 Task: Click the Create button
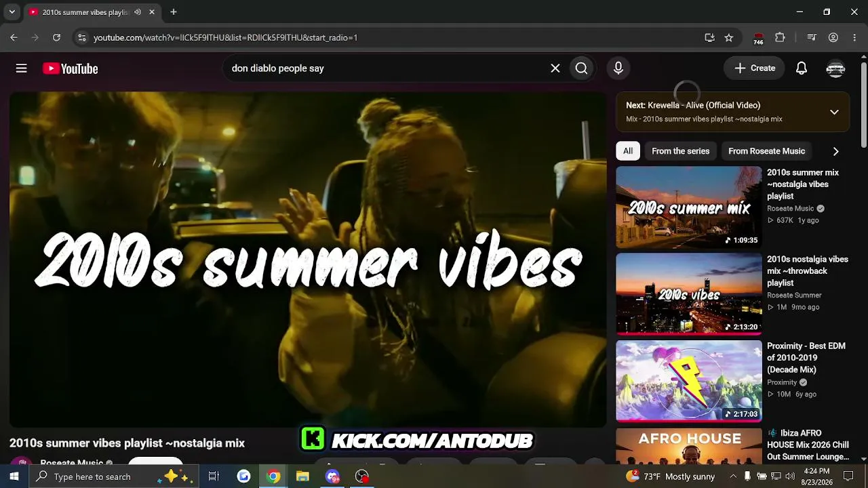pyautogui.click(x=754, y=68)
